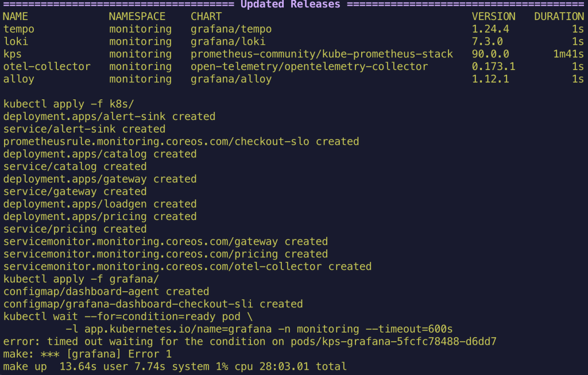Click the servicemonitor 'gateway created' line

click(165, 242)
